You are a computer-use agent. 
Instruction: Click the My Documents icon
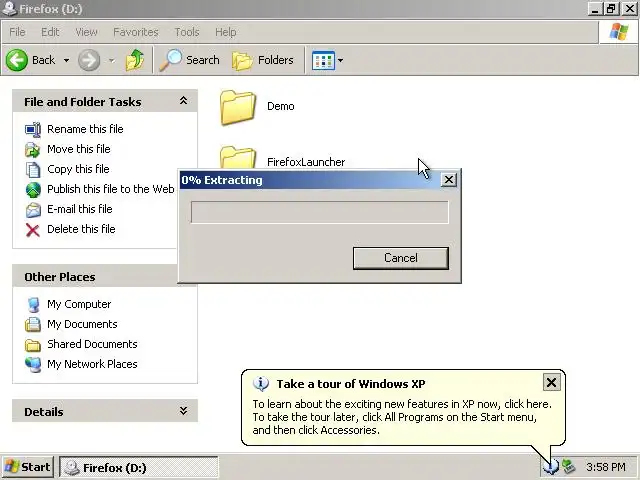(x=33, y=325)
